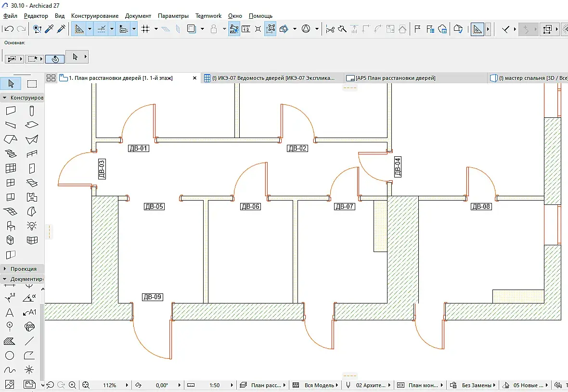Screen dimensions: 568x392
Task: Click the Вся Модель structure display button
Action: click(319, 385)
